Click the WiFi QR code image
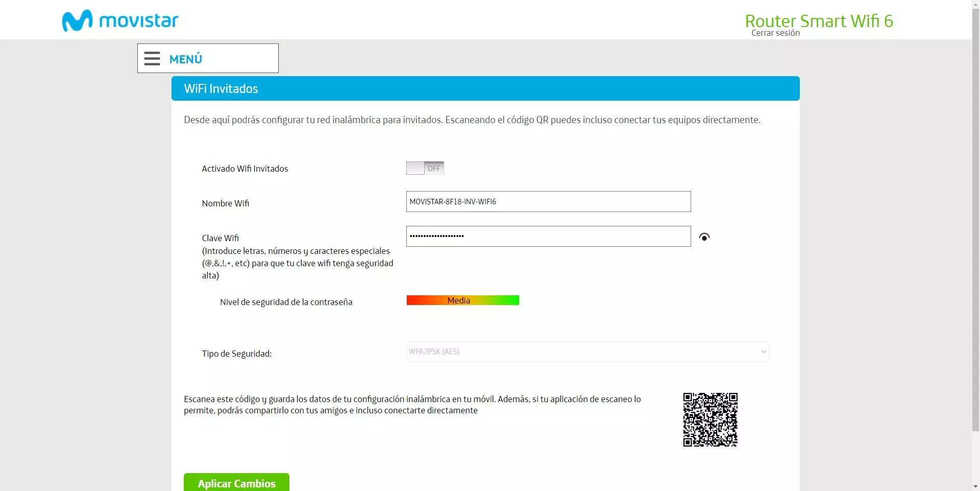Image resolution: width=980 pixels, height=491 pixels. click(710, 419)
